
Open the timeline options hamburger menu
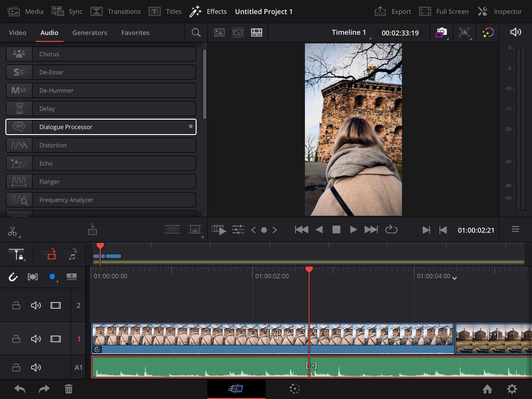coord(515,229)
